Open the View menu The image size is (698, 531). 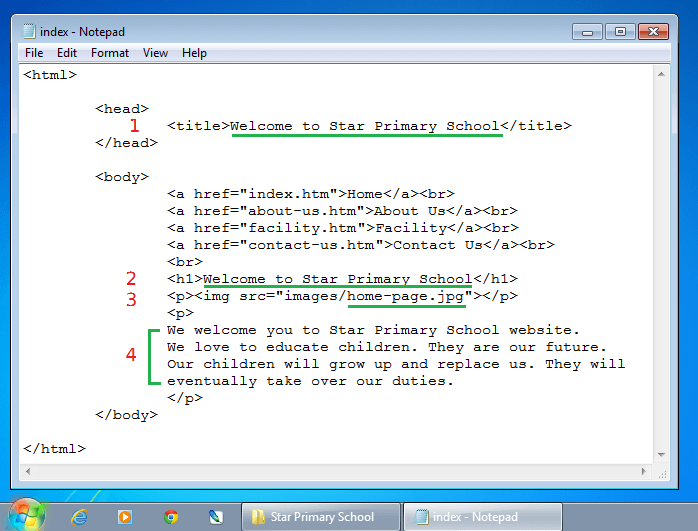(155, 53)
